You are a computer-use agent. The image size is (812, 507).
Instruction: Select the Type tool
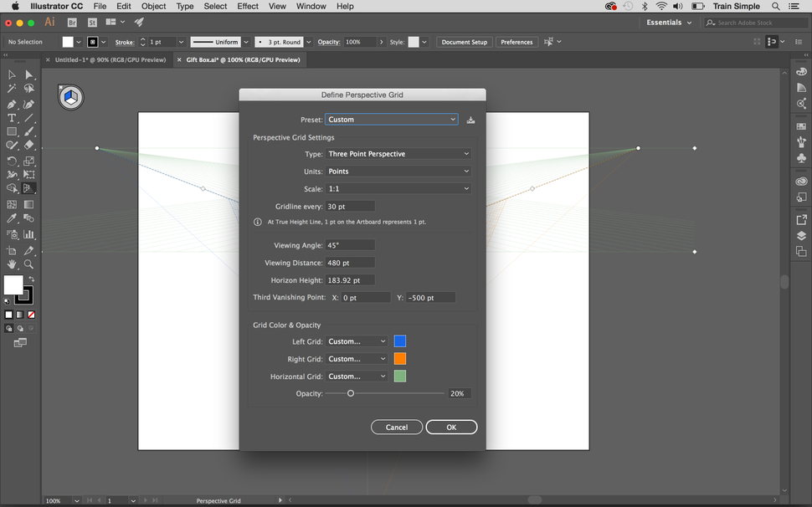click(12, 117)
